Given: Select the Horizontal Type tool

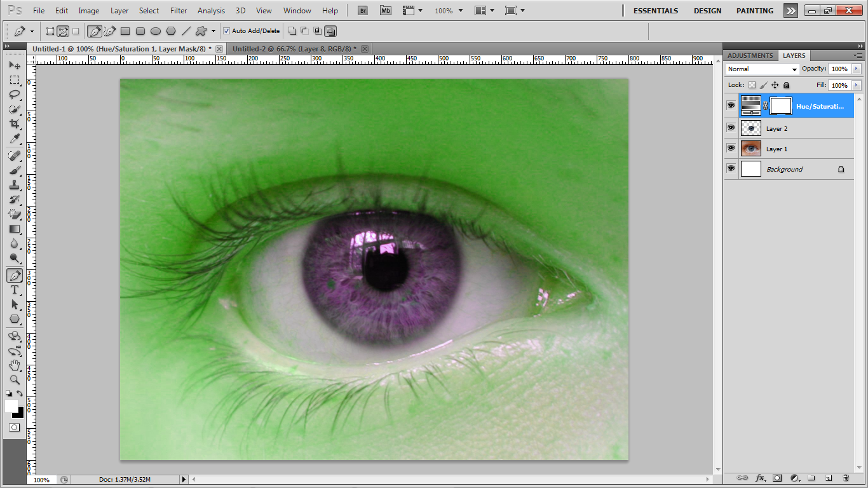Looking at the screenshot, I should coord(15,290).
